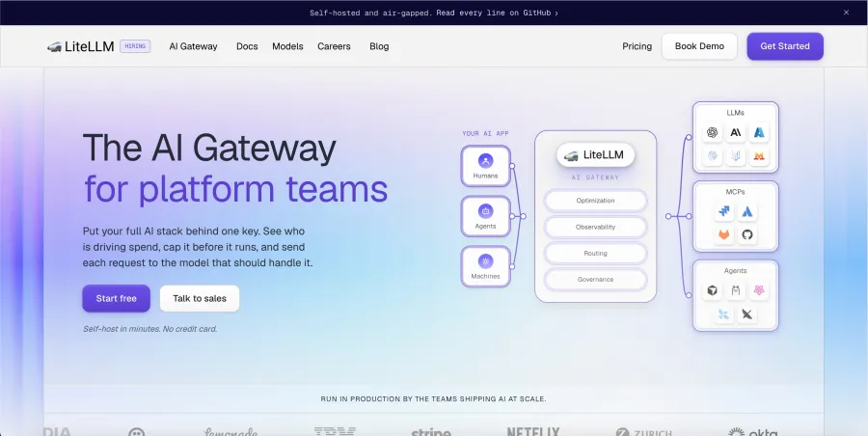This screenshot has height=436, width=868.
Task: Dismiss the top announcement banner
Action: [846, 13]
